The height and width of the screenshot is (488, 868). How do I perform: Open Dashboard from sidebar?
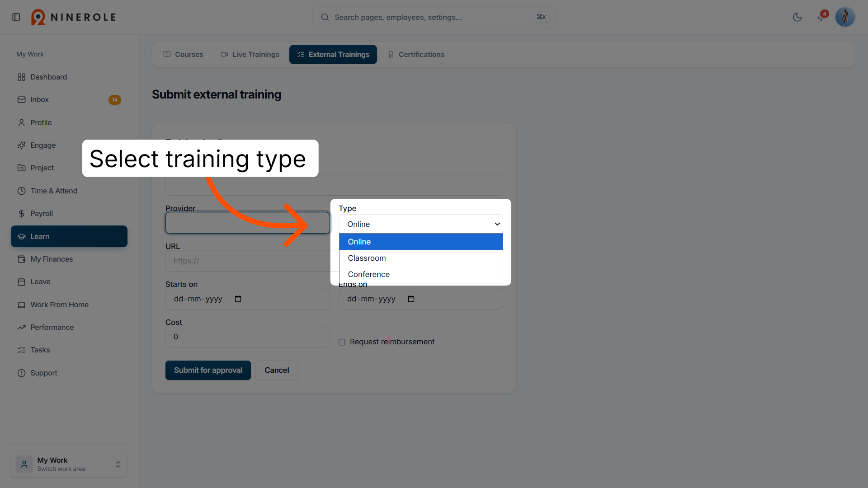69,77
